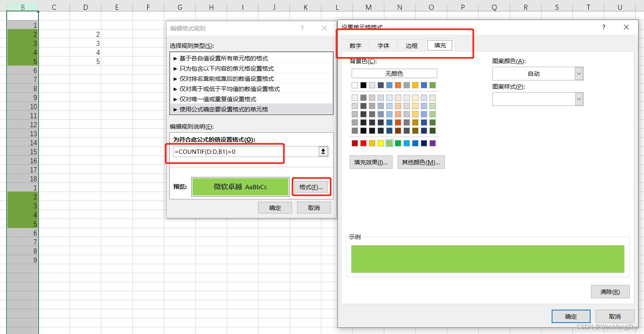Click 取消 in the 编辑格式规则 dialog
The image size is (644, 334).
[x=314, y=208]
